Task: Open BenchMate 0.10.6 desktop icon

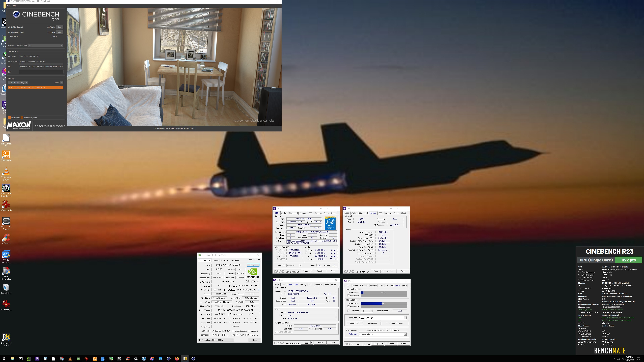Action: (6, 340)
